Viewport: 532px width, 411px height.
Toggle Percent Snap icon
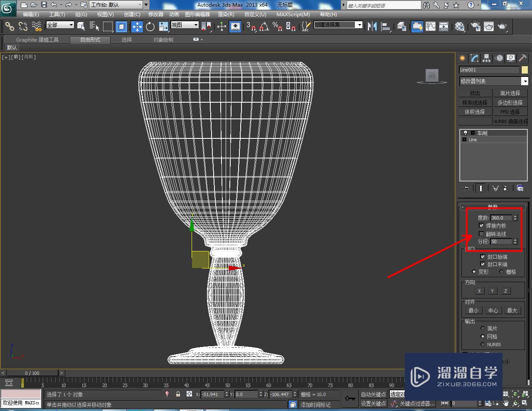coord(277,27)
